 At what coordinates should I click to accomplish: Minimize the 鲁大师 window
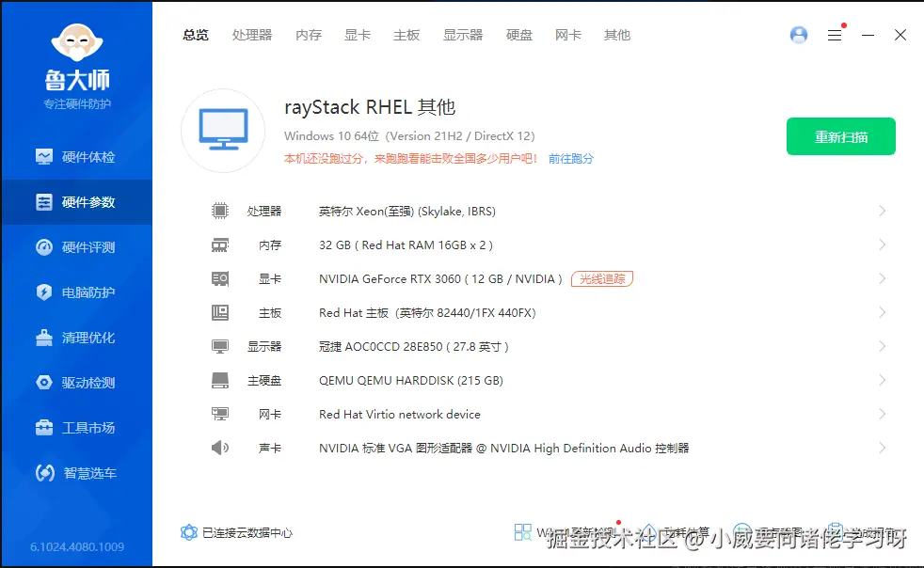868,36
